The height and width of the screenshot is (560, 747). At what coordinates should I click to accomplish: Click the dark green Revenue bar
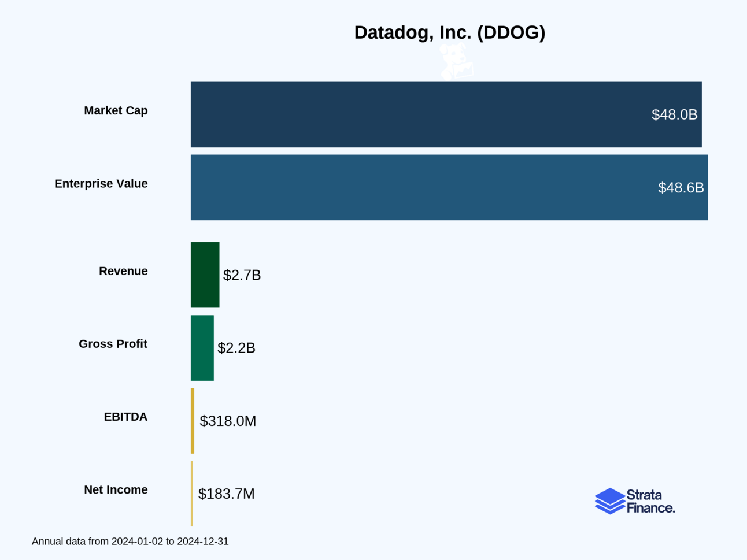205,275
